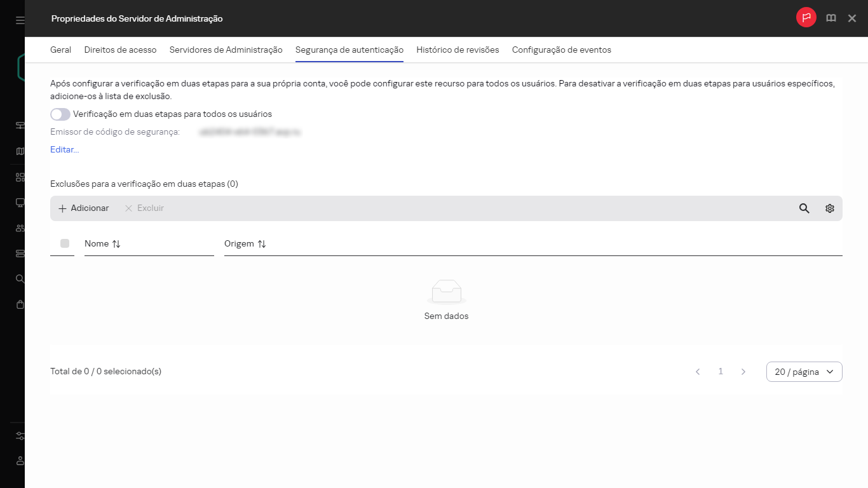The height and width of the screenshot is (488, 868).
Task: Close the server properties panel
Action: pos(852,18)
